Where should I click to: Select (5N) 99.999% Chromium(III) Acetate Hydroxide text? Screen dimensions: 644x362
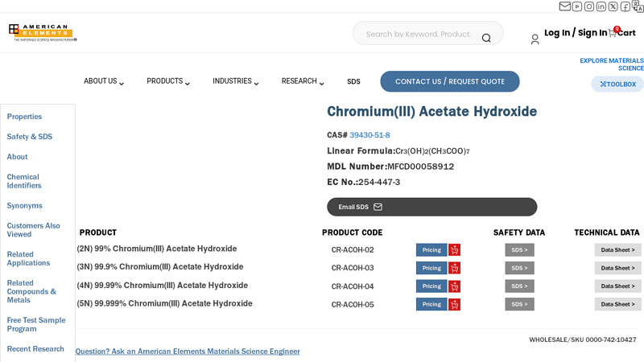[x=164, y=303]
